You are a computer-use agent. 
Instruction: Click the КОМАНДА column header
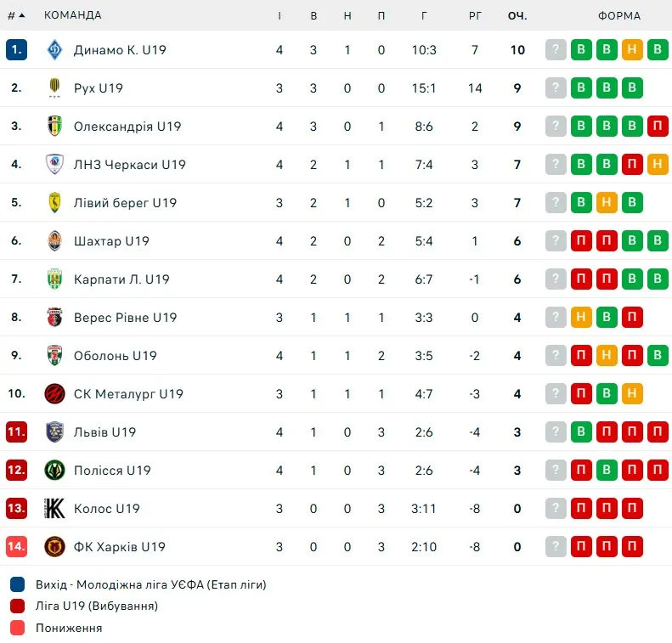[x=73, y=15]
